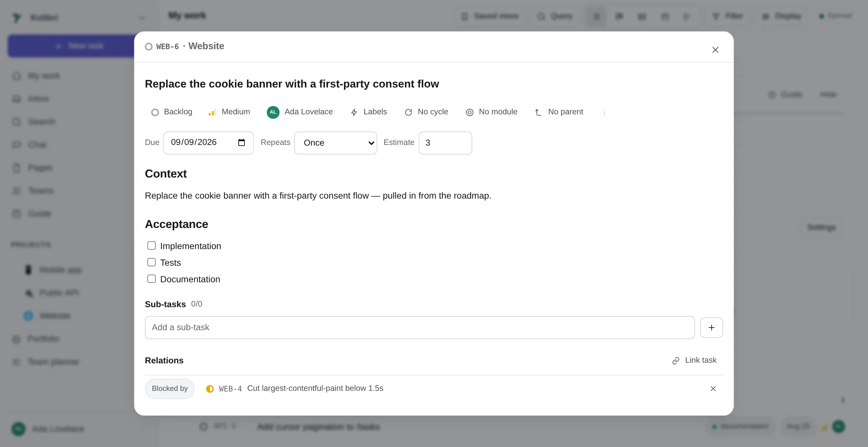This screenshot has height=447, width=868.
Task: Set a parent via No parent
Action: (x=559, y=112)
